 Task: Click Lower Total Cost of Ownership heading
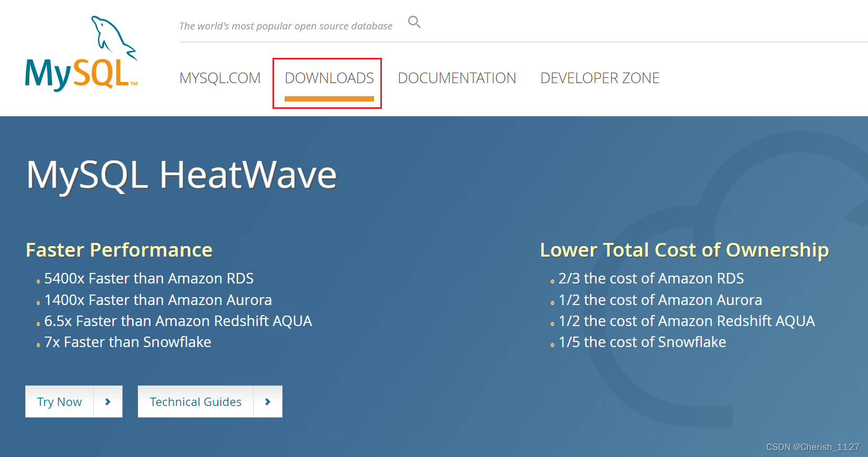[x=684, y=250]
